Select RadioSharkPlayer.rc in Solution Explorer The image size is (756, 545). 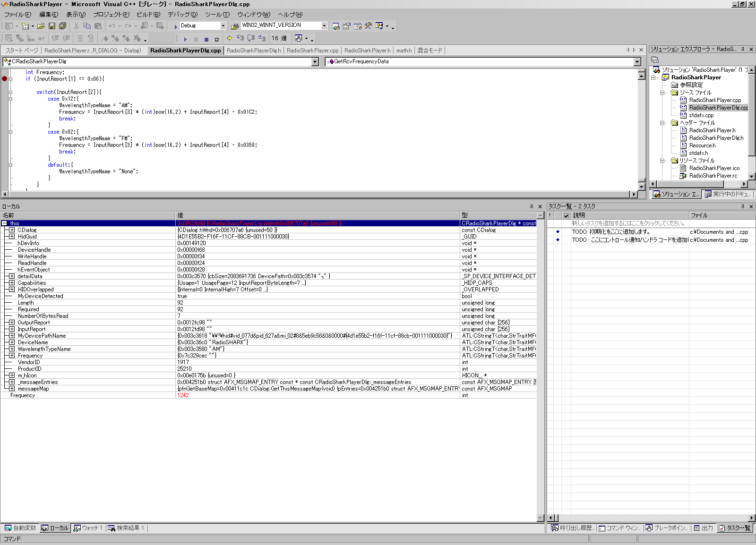click(x=713, y=176)
